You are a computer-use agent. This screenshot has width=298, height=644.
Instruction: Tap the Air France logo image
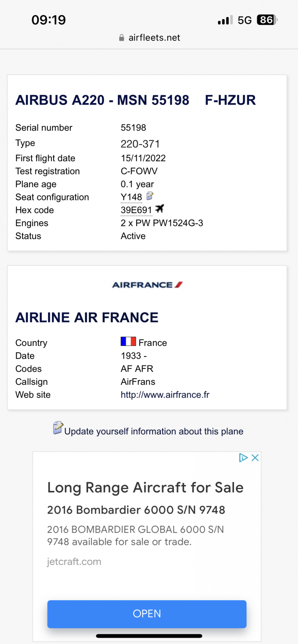pos(147,285)
